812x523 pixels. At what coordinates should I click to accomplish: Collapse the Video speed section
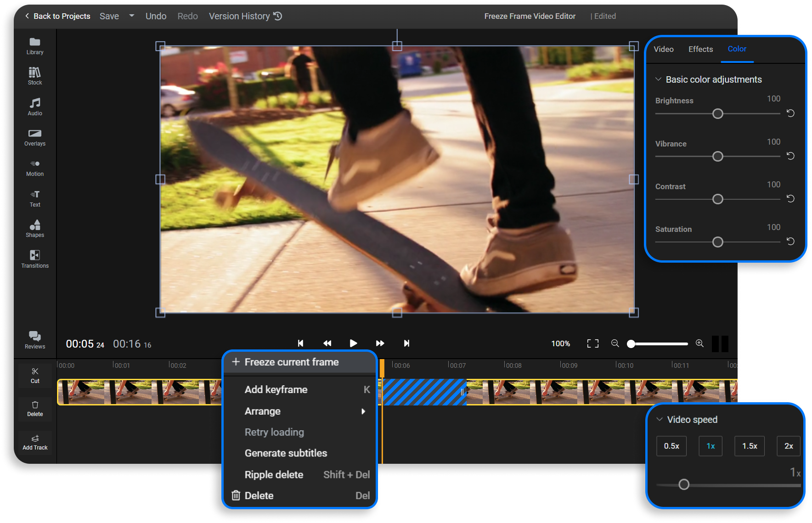click(x=659, y=419)
